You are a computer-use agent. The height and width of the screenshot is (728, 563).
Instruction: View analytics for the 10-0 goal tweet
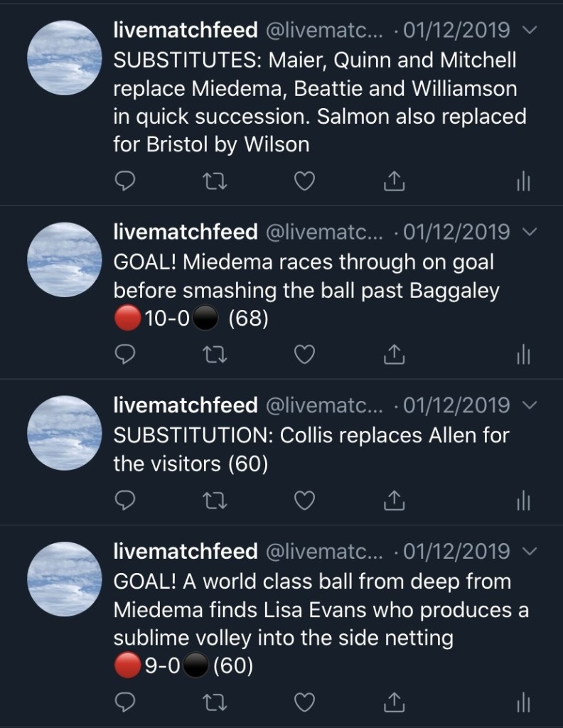coord(523,355)
